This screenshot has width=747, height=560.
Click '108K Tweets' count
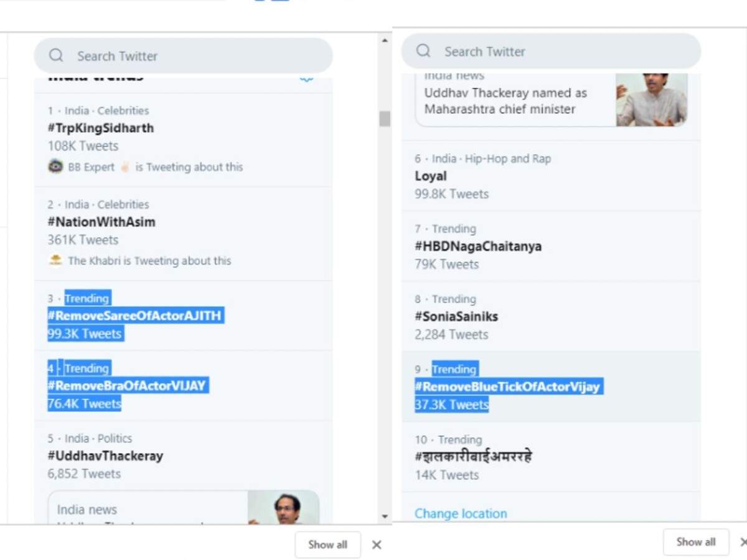(x=83, y=146)
